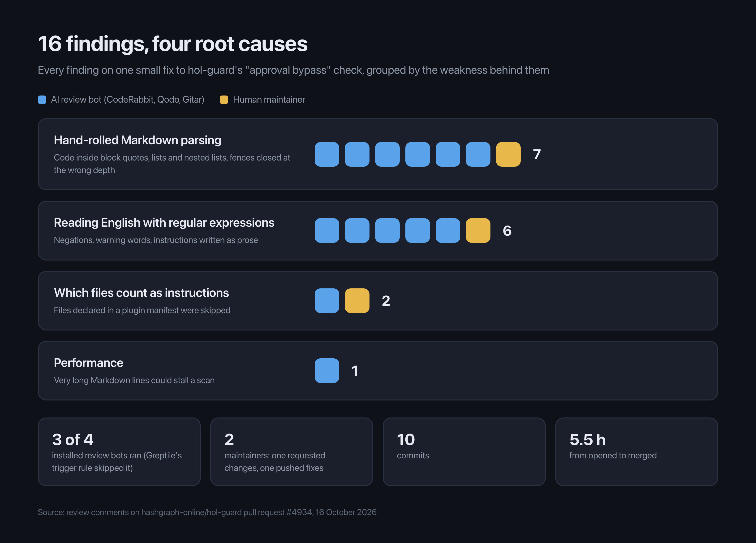Click the count '2' in the Which files count row
The image size is (756, 543).
(x=386, y=301)
